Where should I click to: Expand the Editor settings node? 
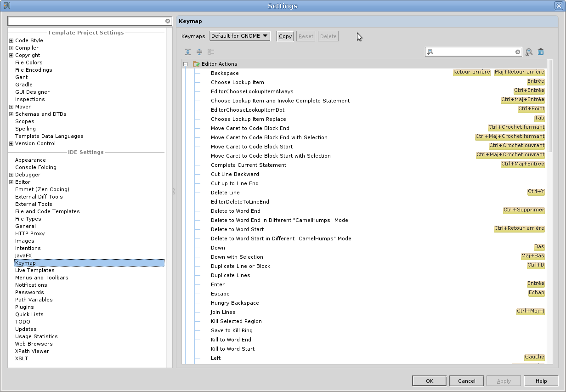[x=11, y=182]
